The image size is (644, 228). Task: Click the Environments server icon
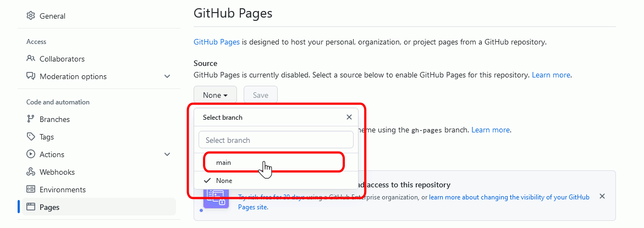point(30,189)
